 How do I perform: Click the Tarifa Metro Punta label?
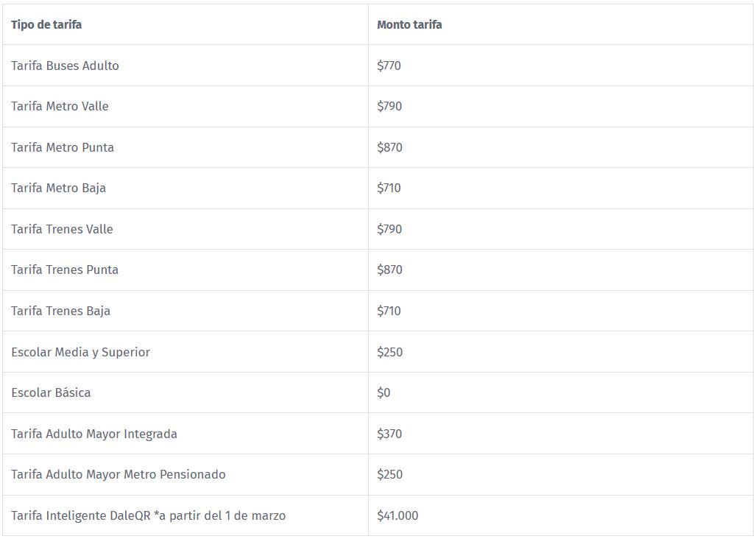pyautogui.click(x=63, y=147)
